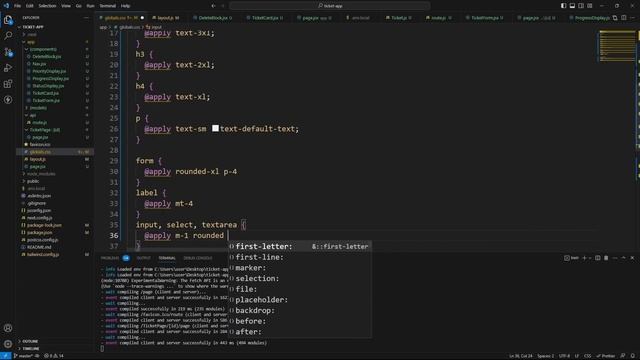Click the white color swatch before text-default-text
The height and width of the screenshot is (360, 640).
tap(215, 129)
